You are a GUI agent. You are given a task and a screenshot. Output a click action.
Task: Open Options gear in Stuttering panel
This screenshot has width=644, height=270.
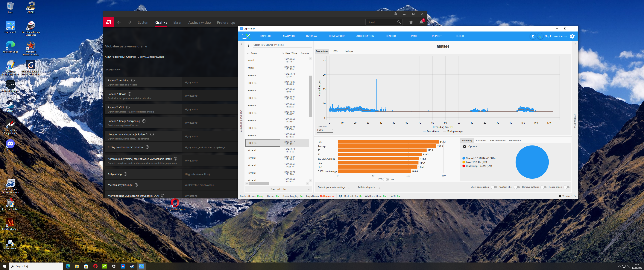tap(464, 146)
